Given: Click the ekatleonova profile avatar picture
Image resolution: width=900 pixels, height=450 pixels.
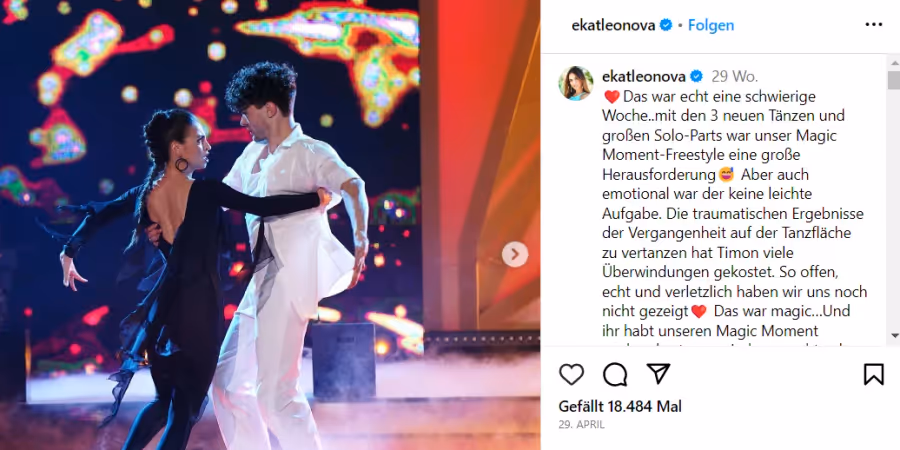Looking at the screenshot, I should pos(576,83).
